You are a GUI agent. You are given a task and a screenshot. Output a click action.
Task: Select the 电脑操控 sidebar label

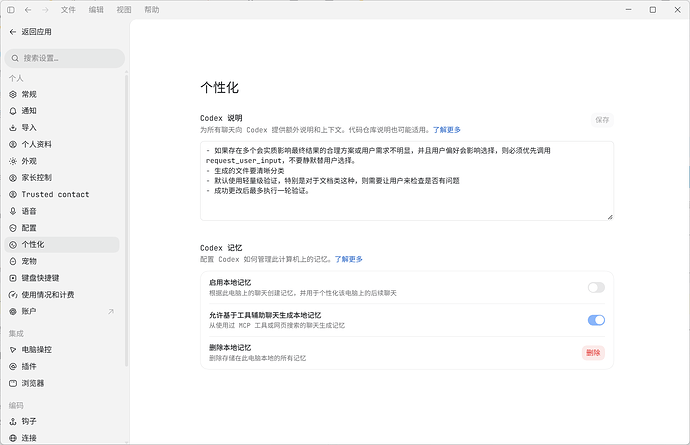point(37,349)
